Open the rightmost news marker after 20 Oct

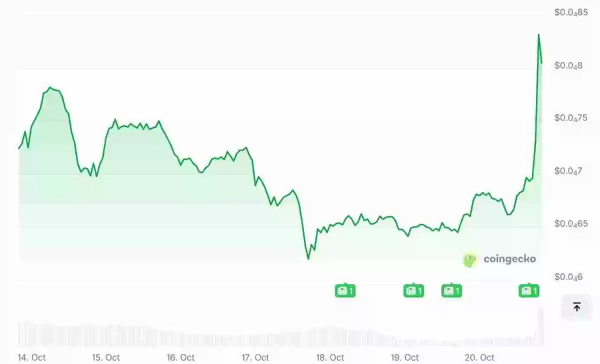point(528,290)
